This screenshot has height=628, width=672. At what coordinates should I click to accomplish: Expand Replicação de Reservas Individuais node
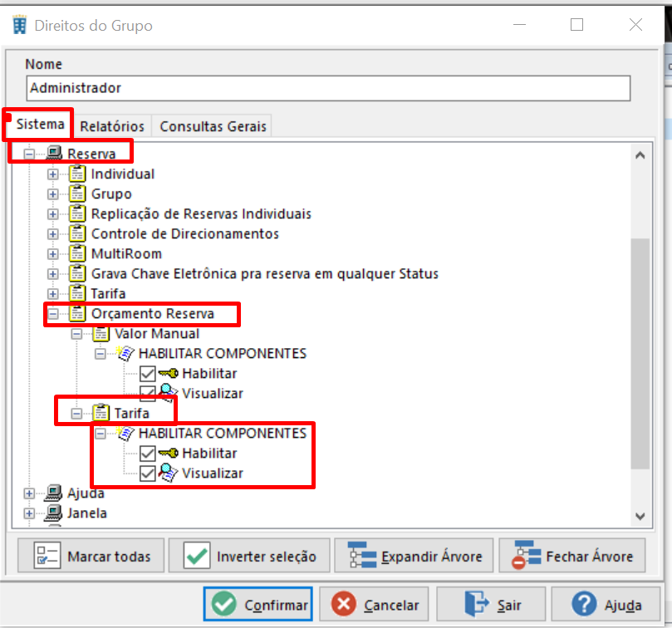click(x=52, y=214)
